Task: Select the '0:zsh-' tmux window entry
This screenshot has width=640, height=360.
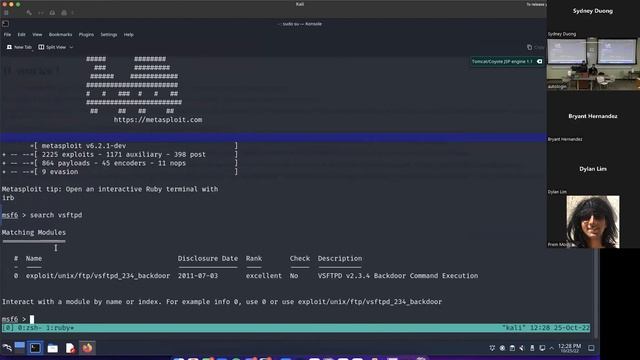Action: [x=29, y=328]
